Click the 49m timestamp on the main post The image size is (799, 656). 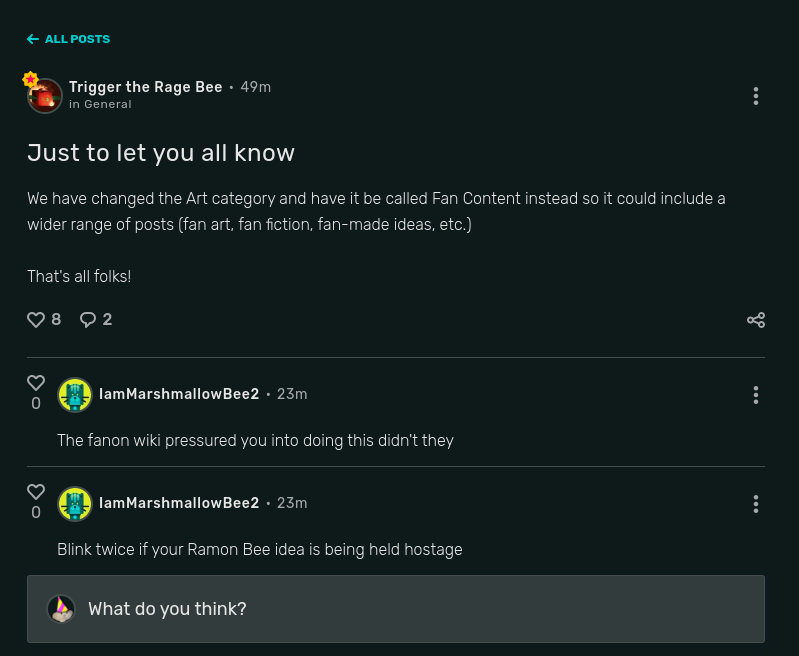point(256,87)
